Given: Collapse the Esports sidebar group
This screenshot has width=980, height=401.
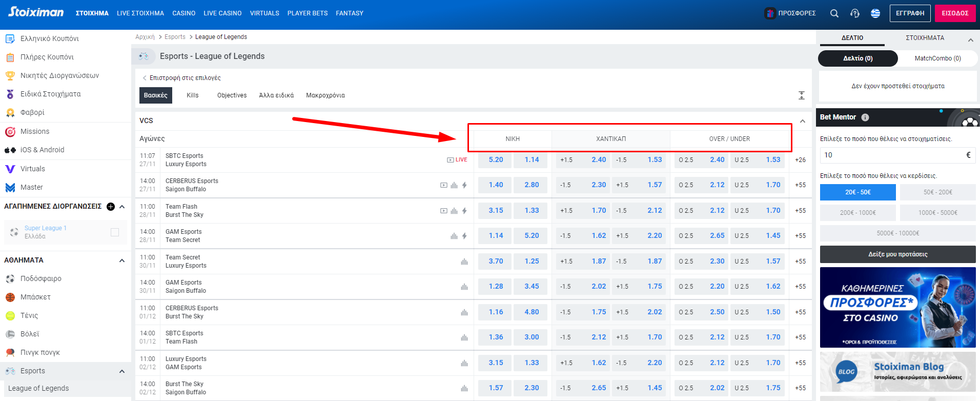Looking at the screenshot, I should click(122, 371).
